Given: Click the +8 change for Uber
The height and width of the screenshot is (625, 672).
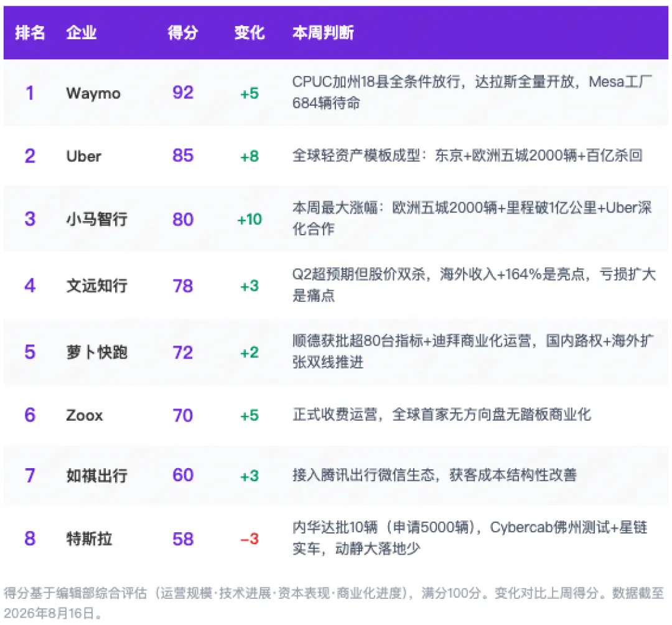Looking at the screenshot, I should pos(250,156).
